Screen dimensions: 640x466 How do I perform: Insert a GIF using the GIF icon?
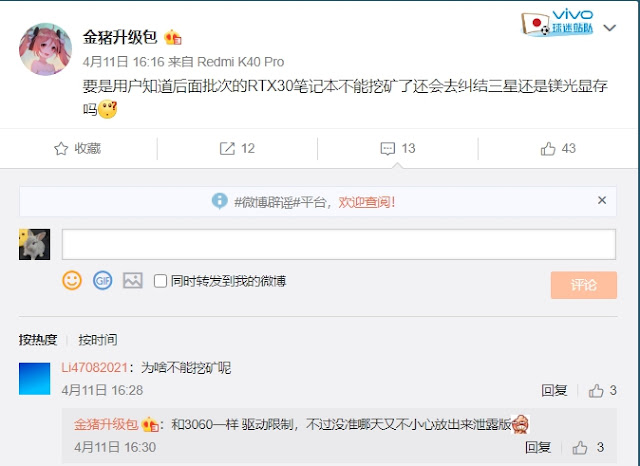pos(102,281)
